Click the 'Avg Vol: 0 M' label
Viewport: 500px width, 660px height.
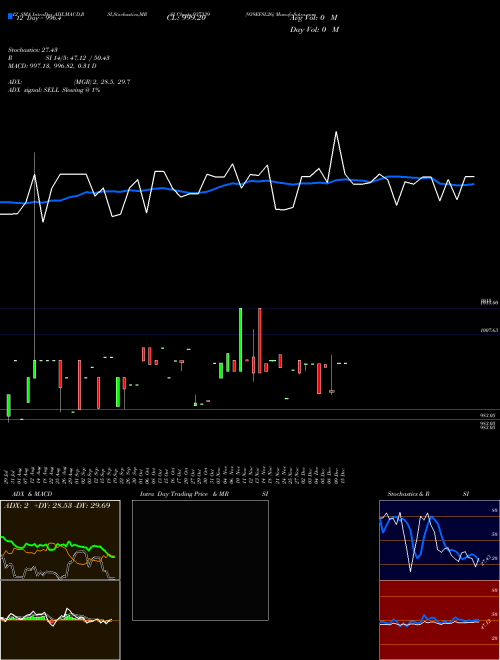314,18
